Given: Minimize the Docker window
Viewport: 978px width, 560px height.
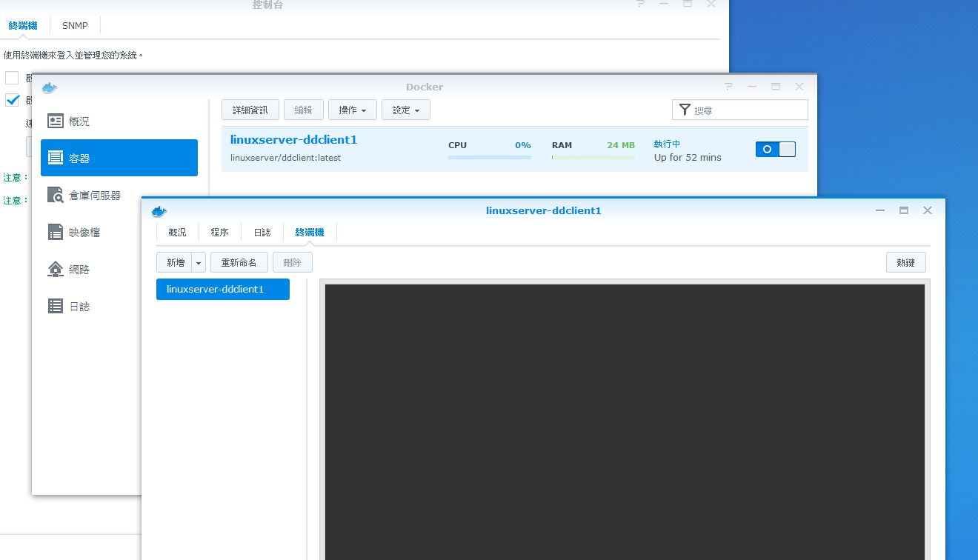Looking at the screenshot, I should coord(752,87).
